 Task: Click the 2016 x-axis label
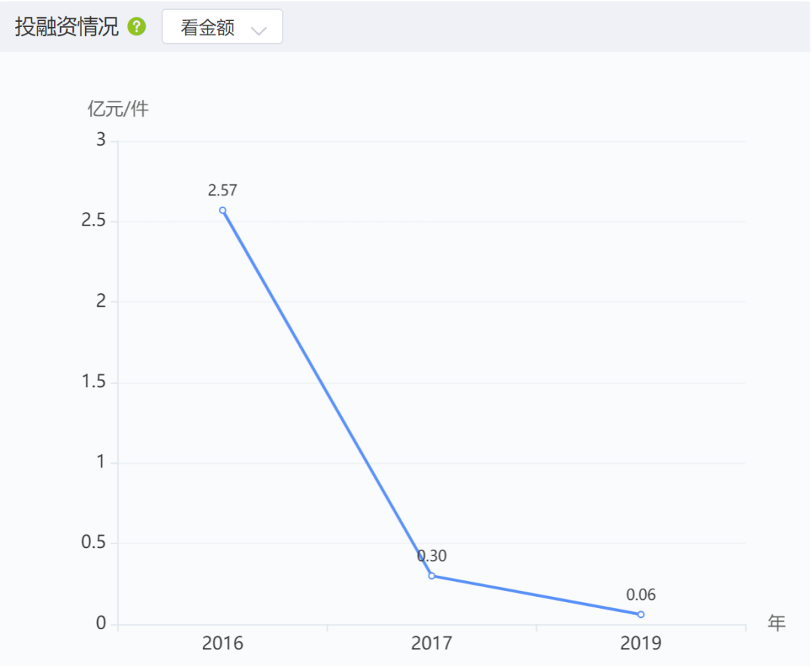click(223, 643)
